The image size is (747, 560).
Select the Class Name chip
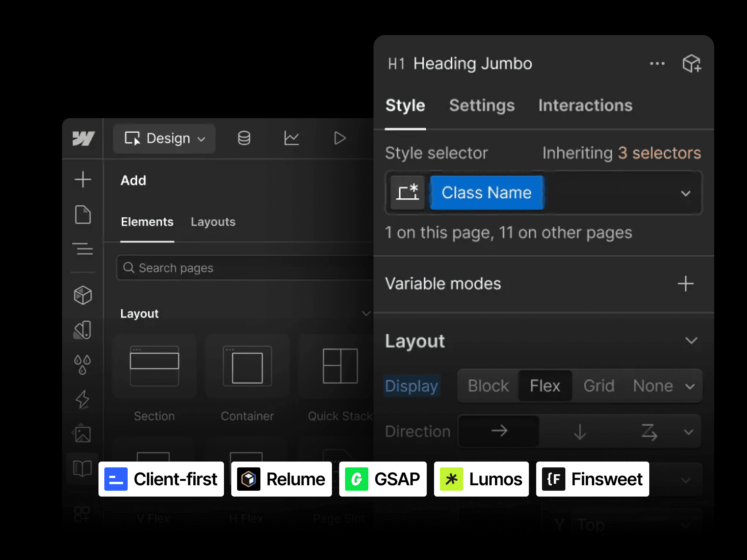tap(487, 192)
